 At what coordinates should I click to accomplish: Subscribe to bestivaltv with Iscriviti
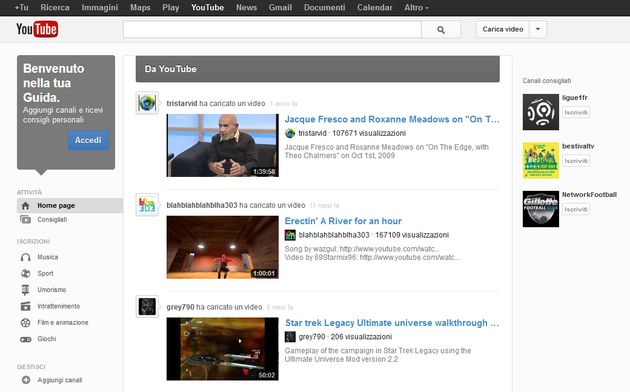pyautogui.click(x=576, y=161)
